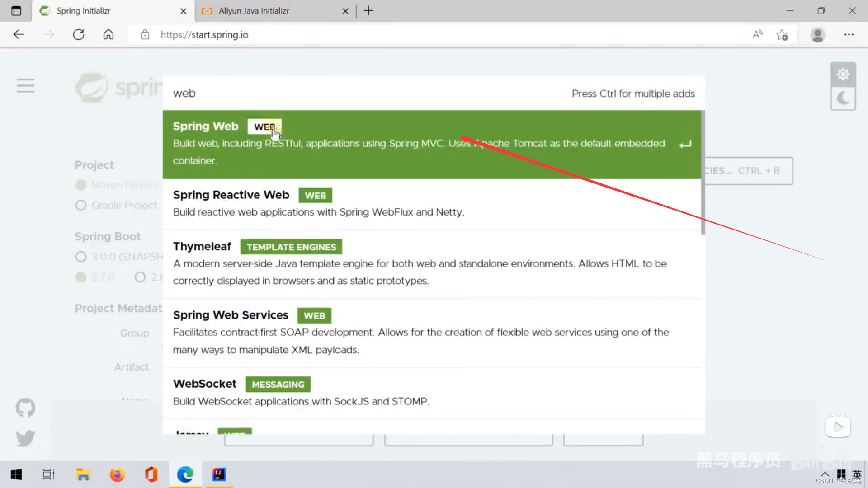Image resolution: width=868 pixels, height=488 pixels.
Task: Switch to Spring Initializr tab
Action: point(113,11)
